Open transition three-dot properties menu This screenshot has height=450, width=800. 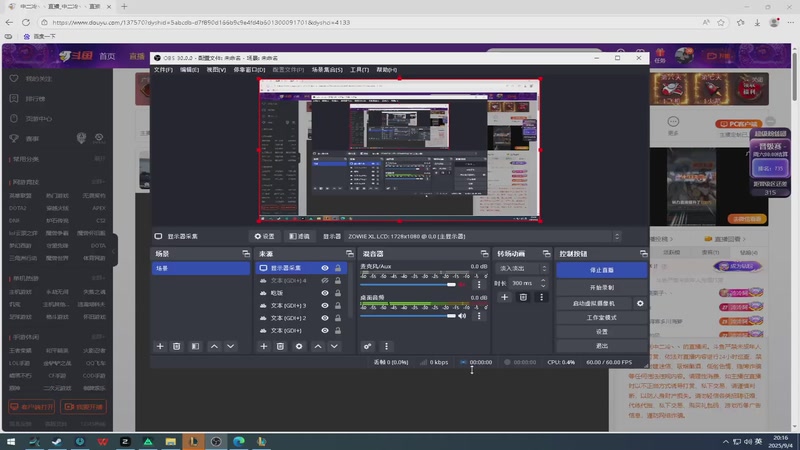click(x=541, y=297)
